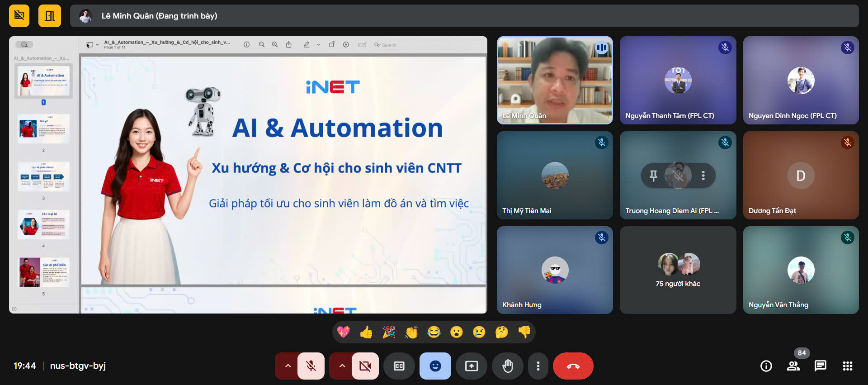
Task: Send clapping hands reaction
Action: [x=411, y=333]
